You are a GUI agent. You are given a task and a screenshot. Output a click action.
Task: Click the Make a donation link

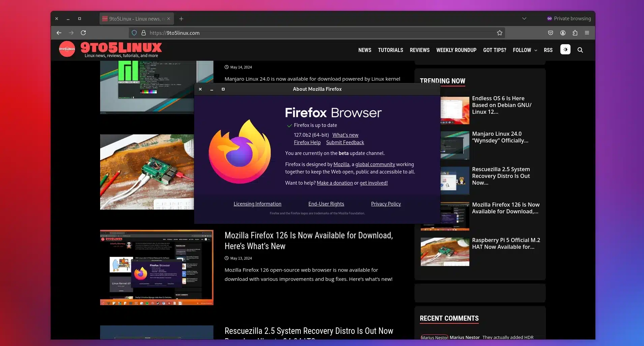334,183
